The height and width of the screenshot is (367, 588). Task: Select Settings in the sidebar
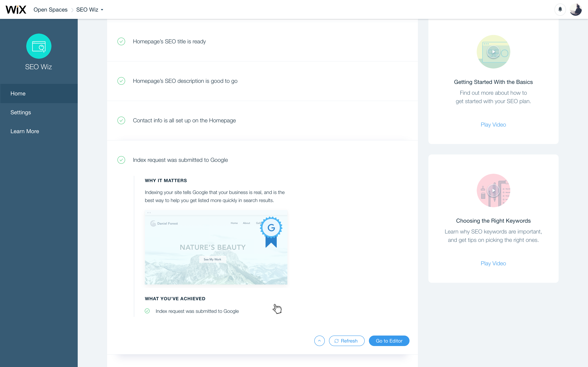coord(21,112)
